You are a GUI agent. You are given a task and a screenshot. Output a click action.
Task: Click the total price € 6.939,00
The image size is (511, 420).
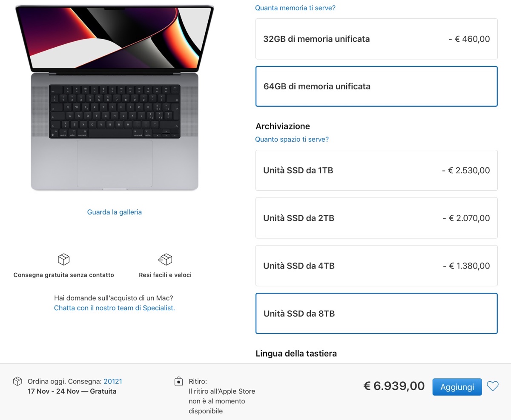pyautogui.click(x=394, y=386)
